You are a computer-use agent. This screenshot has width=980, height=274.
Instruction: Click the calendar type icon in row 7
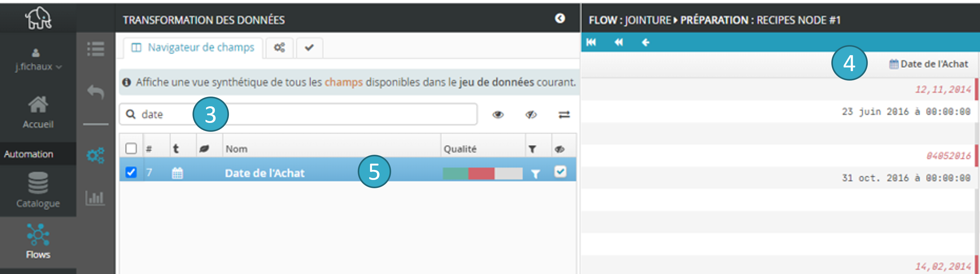coord(177,173)
